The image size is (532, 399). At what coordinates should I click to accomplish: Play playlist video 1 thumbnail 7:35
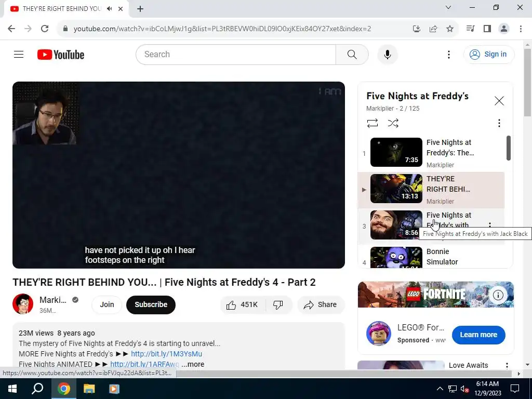pos(396,152)
